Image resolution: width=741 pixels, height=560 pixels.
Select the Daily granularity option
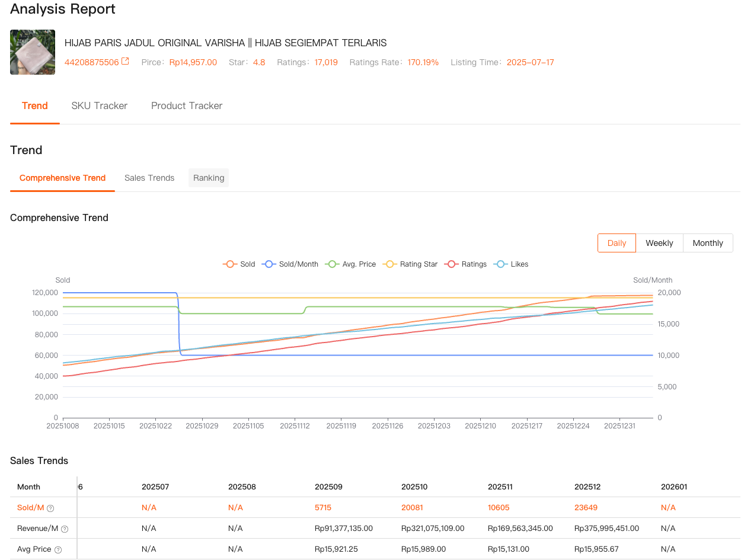(x=617, y=243)
